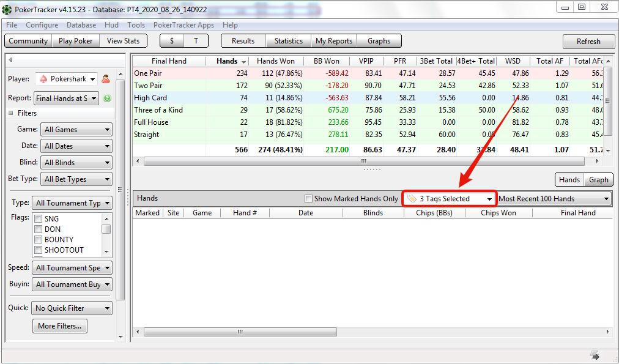Click the Marked column header
This screenshot has height=364, width=619.
[147, 213]
